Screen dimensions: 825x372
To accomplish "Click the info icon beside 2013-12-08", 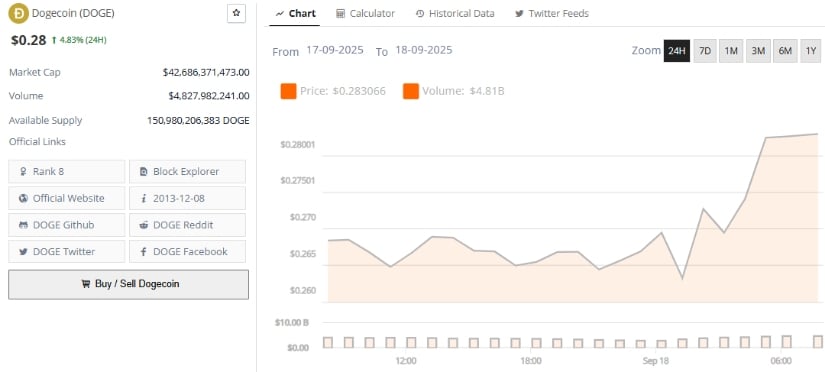I will [x=144, y=198].
